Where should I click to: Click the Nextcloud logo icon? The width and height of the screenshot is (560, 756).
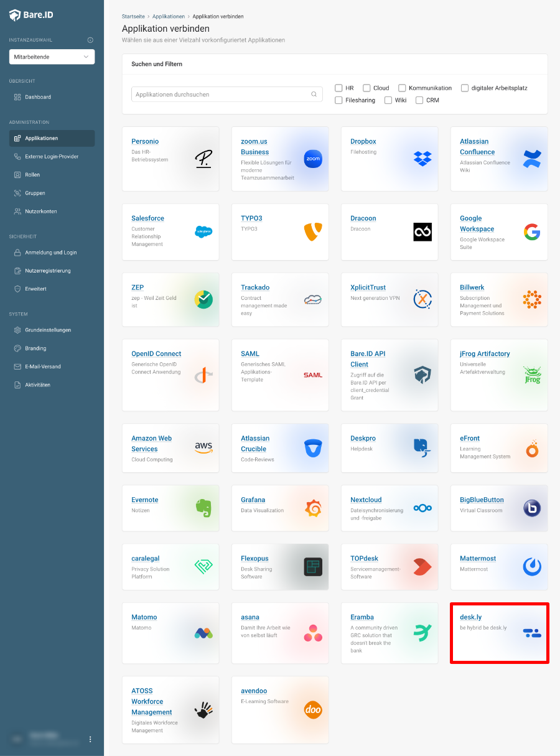pyautogui.click(x=422, y=508)
